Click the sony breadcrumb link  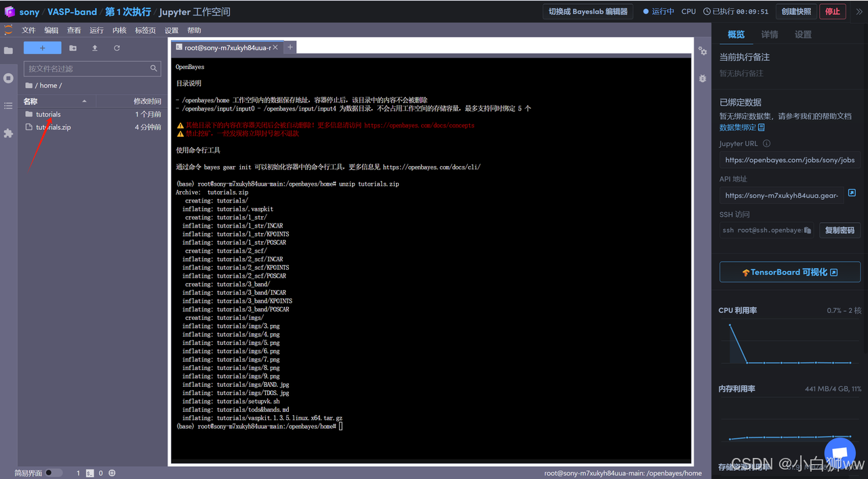click(29, 12)
